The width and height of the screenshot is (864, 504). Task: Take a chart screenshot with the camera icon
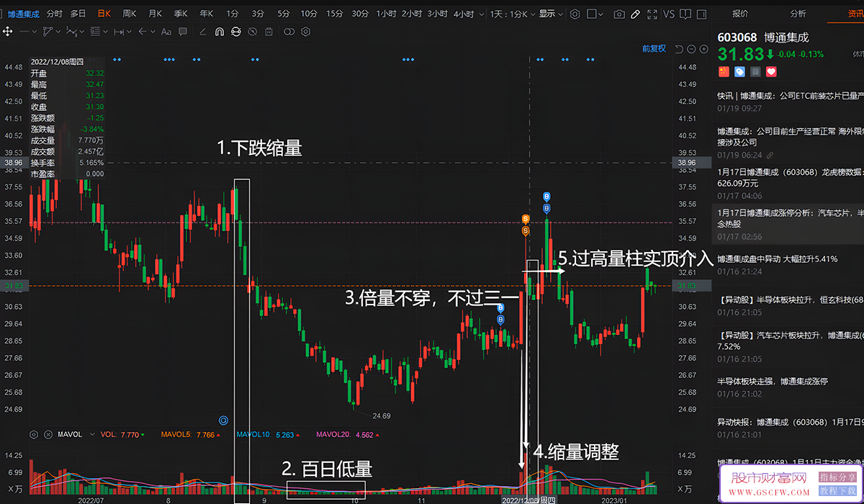pyautogui.click(x=619, y=14)
